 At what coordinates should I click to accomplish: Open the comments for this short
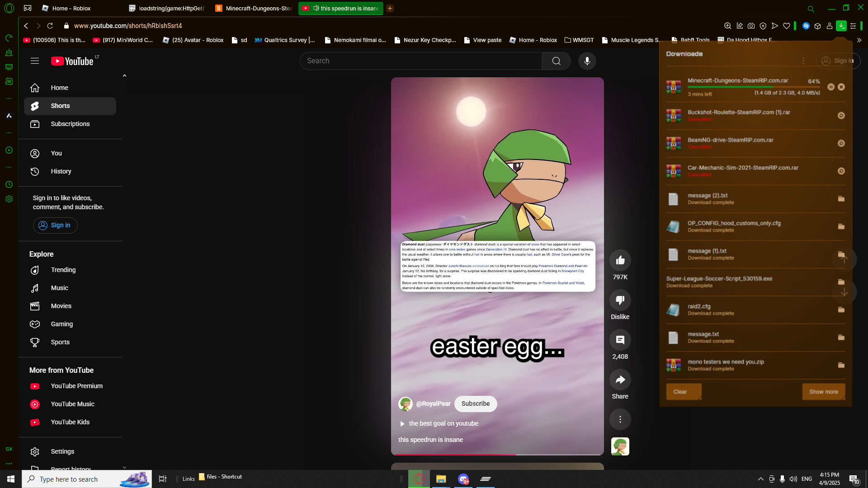pos(620,340)
